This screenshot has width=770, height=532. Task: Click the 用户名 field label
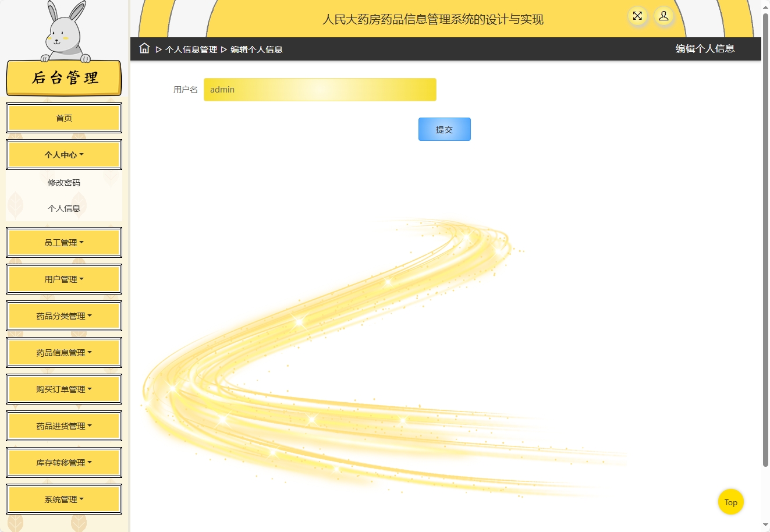click(186, 90)
